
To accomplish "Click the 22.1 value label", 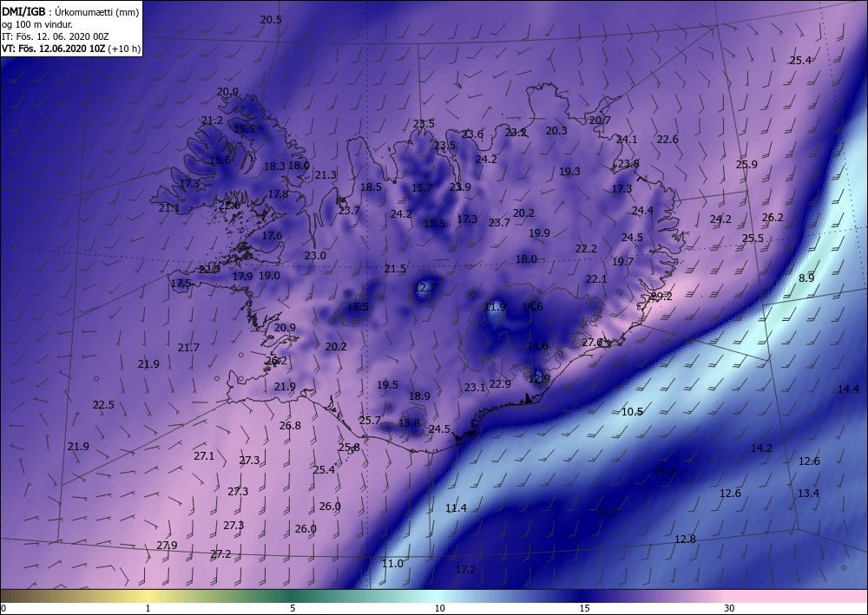I will (596, 279).
